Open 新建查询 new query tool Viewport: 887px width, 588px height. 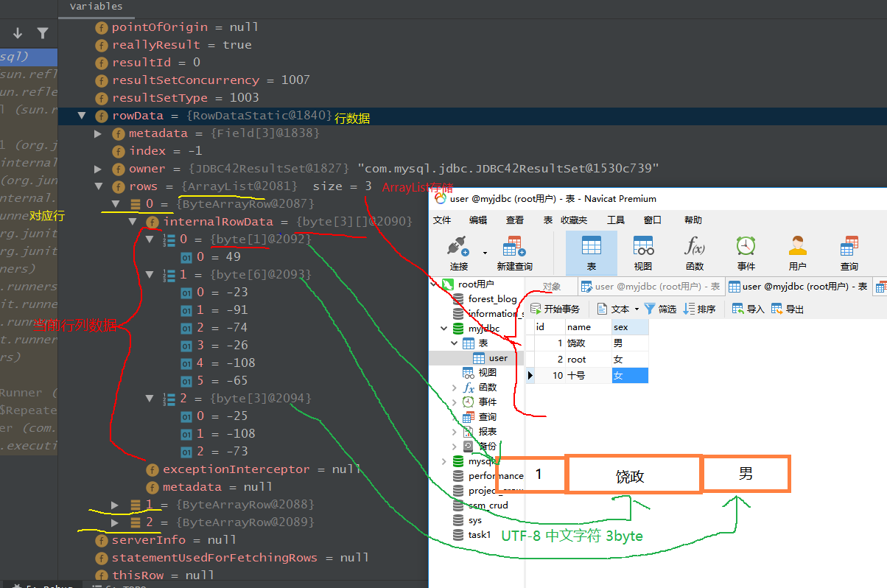pyautogui.click(x=515, y=247)
